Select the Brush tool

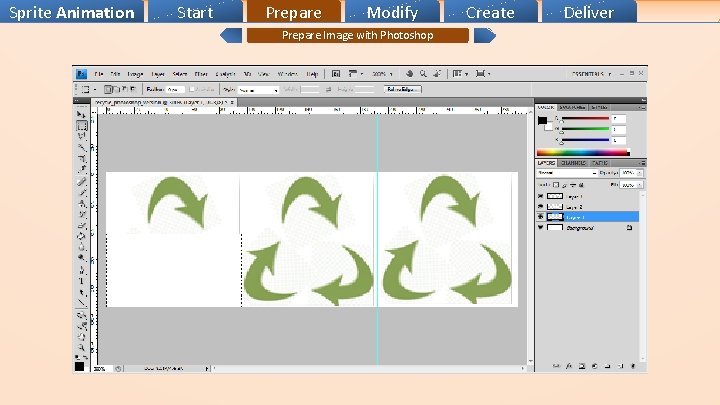click(81, 193)
